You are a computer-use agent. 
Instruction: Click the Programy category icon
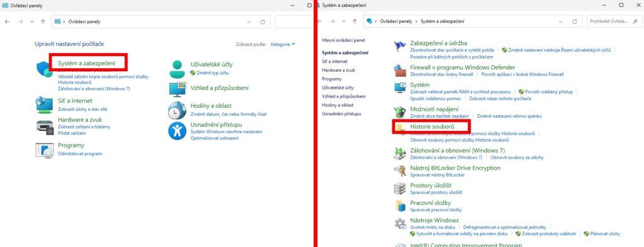tap(45, 151)
